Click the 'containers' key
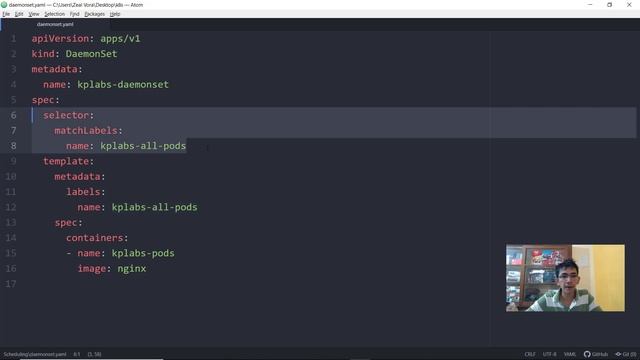The width and height of the screenshot is (640, 360). [x=94, y=238]
